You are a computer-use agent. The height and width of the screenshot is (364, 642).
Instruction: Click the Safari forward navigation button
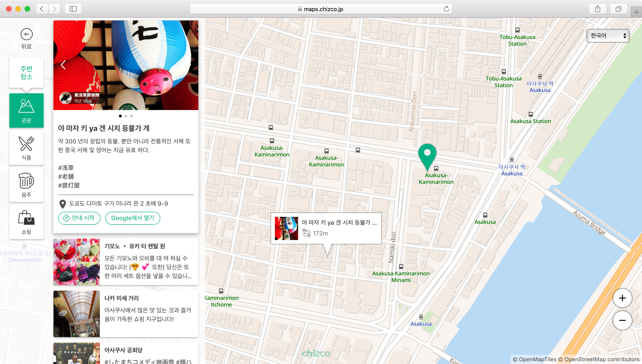pyautogui.click(x=54, y=9)
